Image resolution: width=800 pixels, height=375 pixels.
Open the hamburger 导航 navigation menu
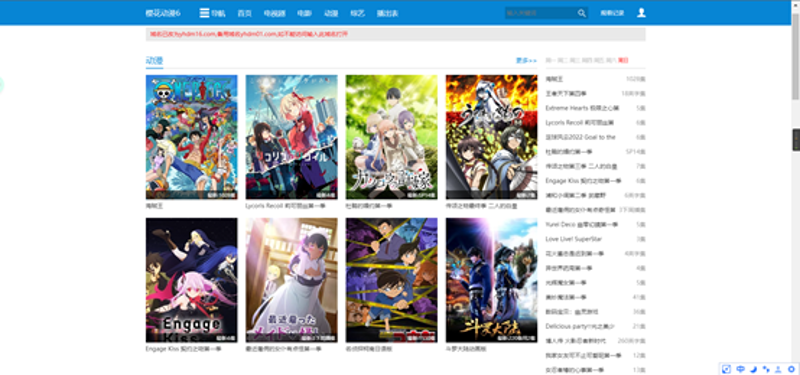coord(212,13)
